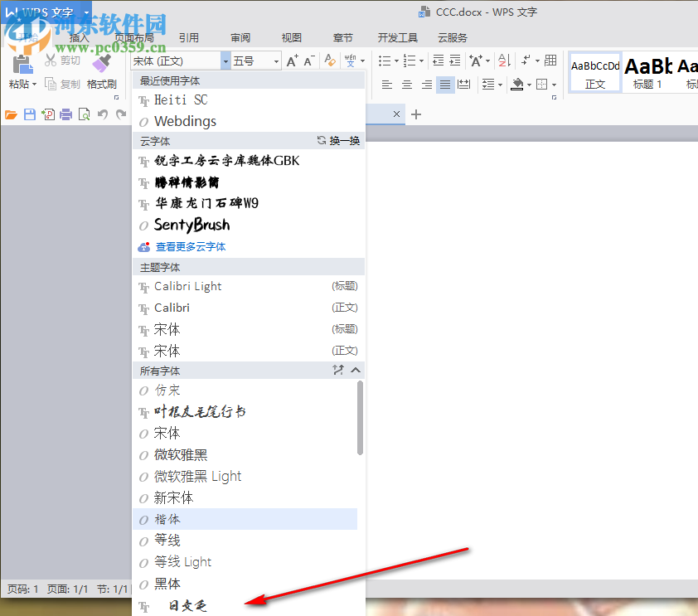Expand line spacing dropdown arrow
698x616 pixels.
click(x=501, y=85)
